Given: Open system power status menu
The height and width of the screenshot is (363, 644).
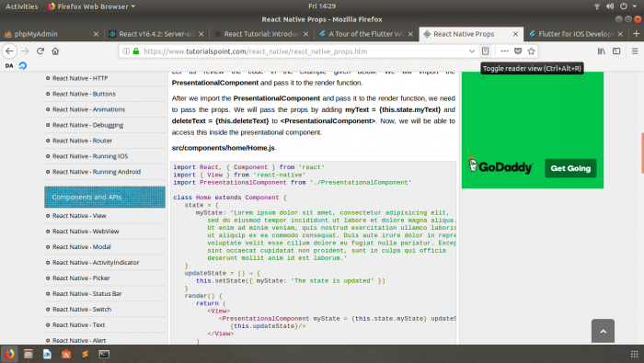Looking at the screenshot, I should [627, 6].
